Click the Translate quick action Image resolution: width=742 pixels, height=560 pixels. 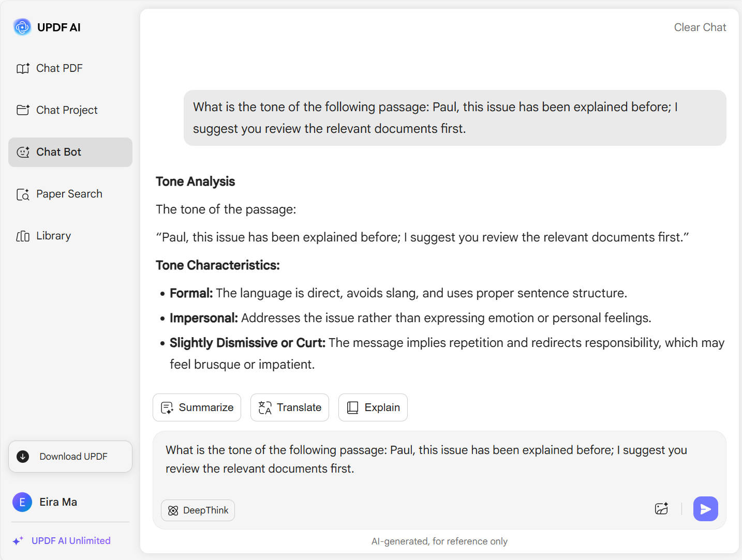tap(290, 407)
